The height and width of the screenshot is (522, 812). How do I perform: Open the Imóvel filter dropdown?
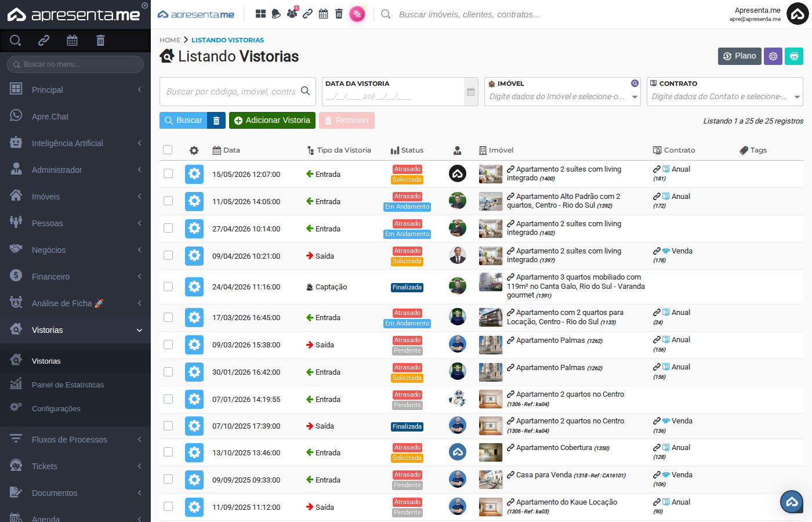[x=562, y=97]
